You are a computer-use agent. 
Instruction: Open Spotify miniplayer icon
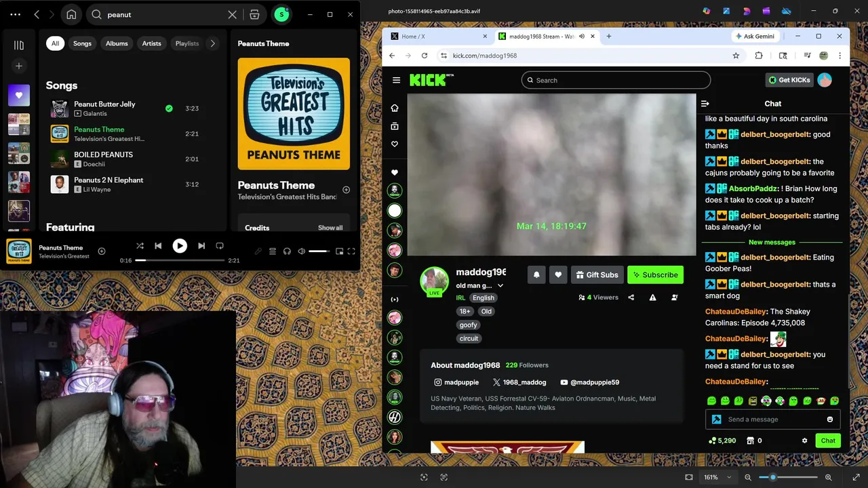point(339,251)
